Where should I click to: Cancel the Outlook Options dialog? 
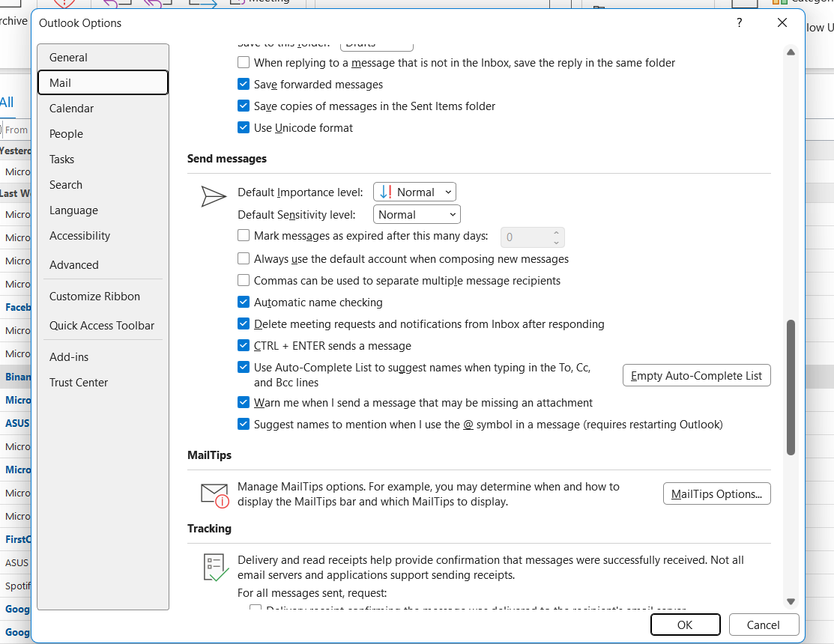pyautogui.click(x=764, y=625)
